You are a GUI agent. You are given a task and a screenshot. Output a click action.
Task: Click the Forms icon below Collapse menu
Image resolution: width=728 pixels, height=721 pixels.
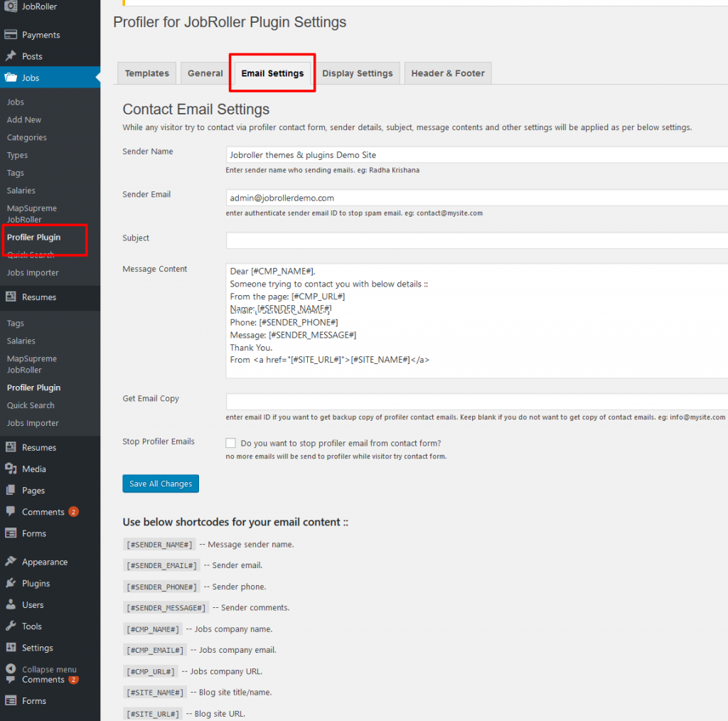coord(11,700)
